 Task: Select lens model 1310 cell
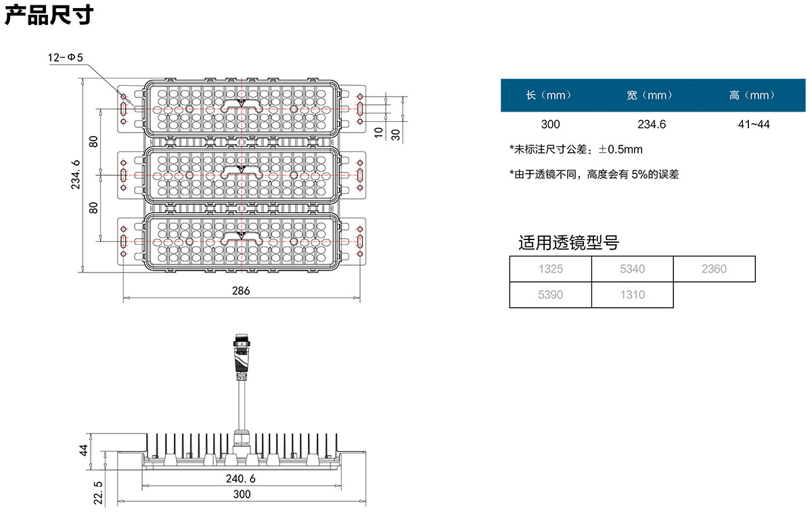coord(633,295)
